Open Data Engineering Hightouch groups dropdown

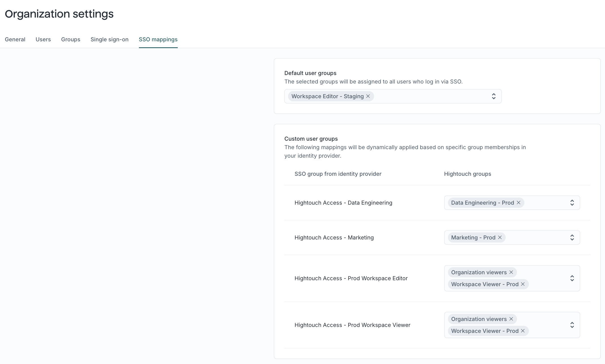[x=572, y=203]
